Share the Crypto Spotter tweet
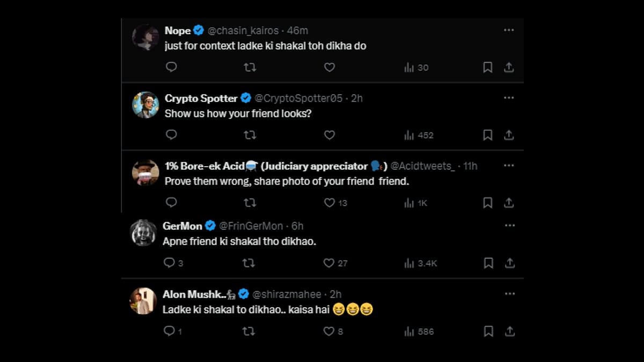The image size is (644, 362). point(509,135)
